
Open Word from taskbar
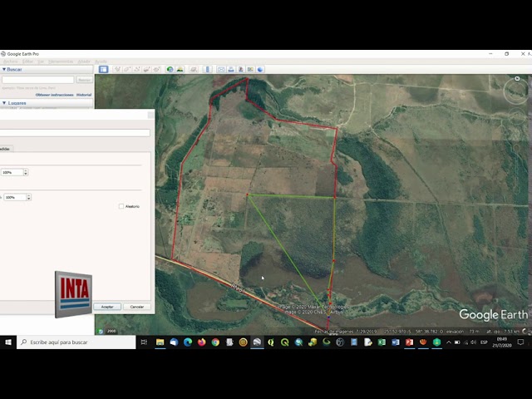click(396, 342)
